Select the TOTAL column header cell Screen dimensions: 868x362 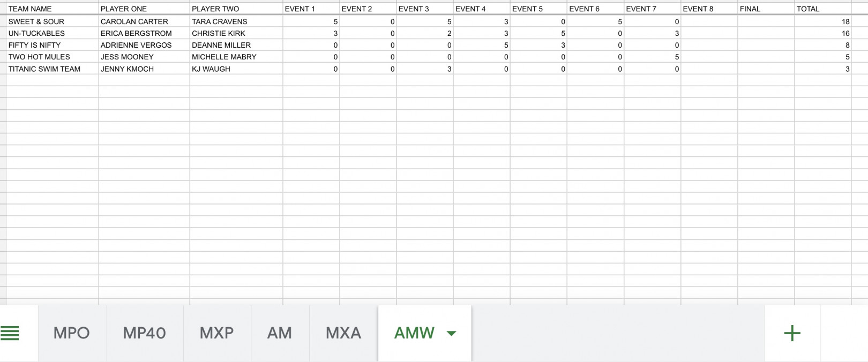[x=823, y=9]
